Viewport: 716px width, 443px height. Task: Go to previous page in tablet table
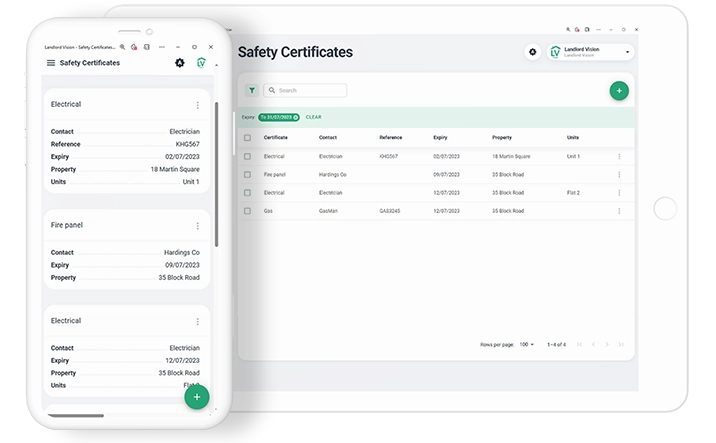(593, 344)
